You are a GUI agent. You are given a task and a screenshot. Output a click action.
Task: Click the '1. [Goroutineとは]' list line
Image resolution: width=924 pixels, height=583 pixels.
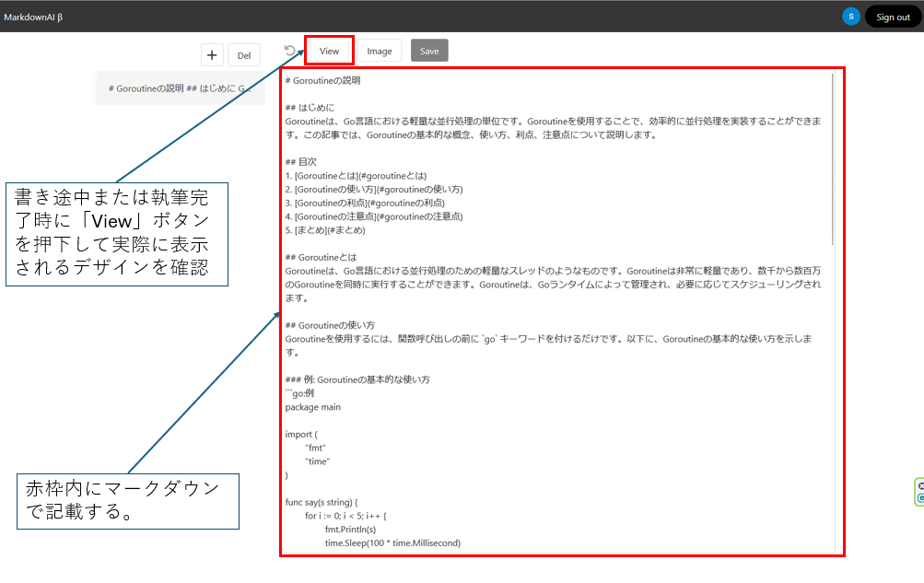(356, 176)
